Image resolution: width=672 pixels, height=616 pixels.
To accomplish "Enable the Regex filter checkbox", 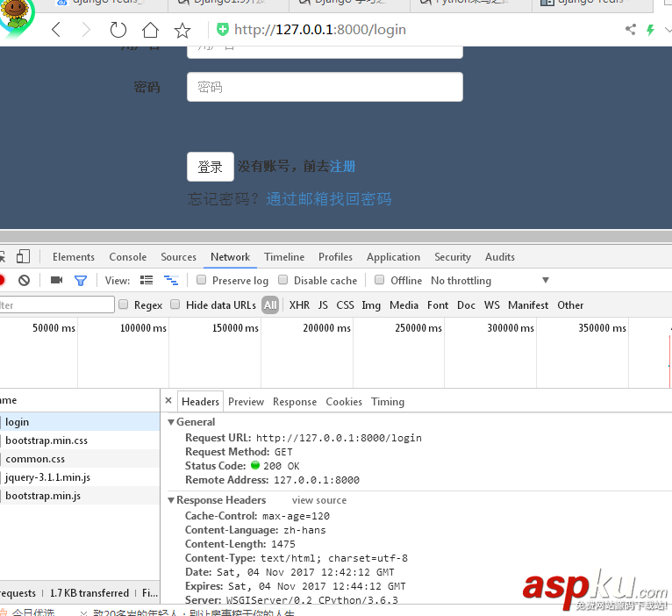I will pos(124,304).
